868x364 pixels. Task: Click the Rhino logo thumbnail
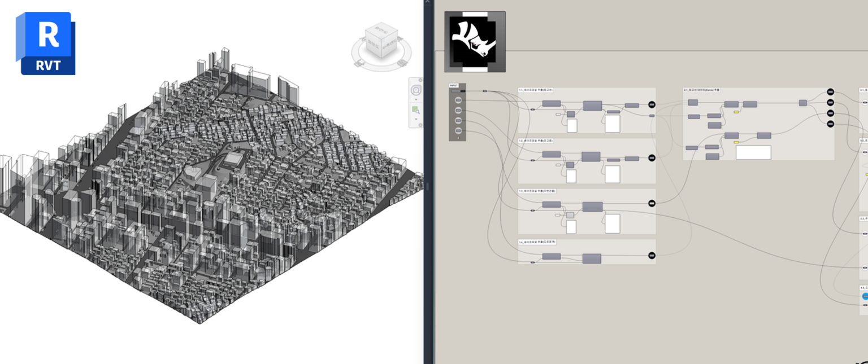tap(475, 42)
